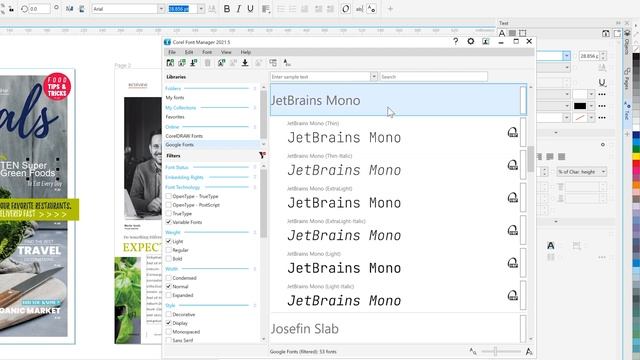Select CorelDRAW Fonts library
The height and width of the screenshot is (360, 640).
pos(184,136)
